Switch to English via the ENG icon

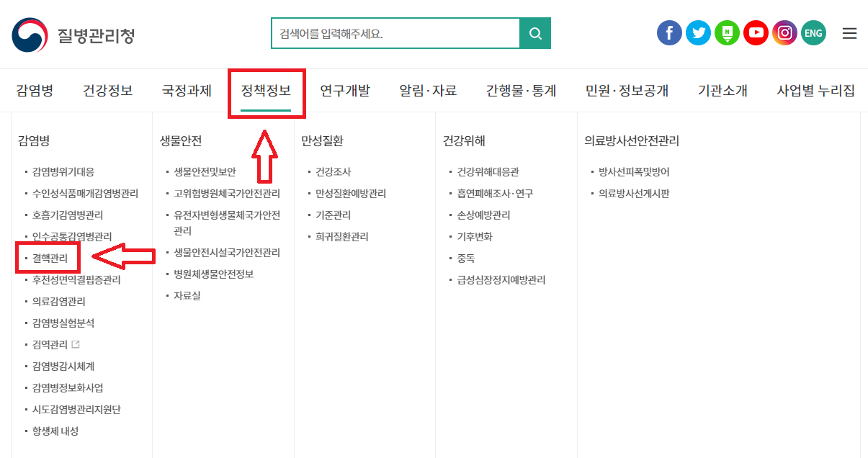tap(813, 32)
